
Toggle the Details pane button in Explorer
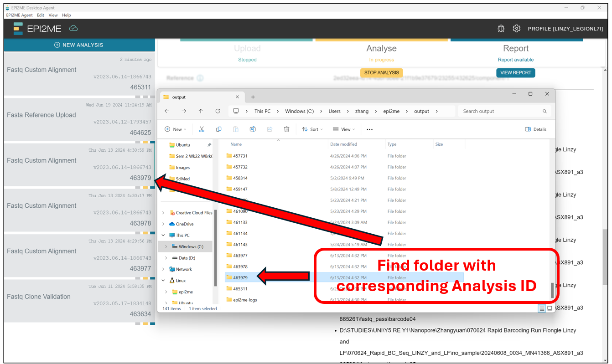[x=536, y=129]
